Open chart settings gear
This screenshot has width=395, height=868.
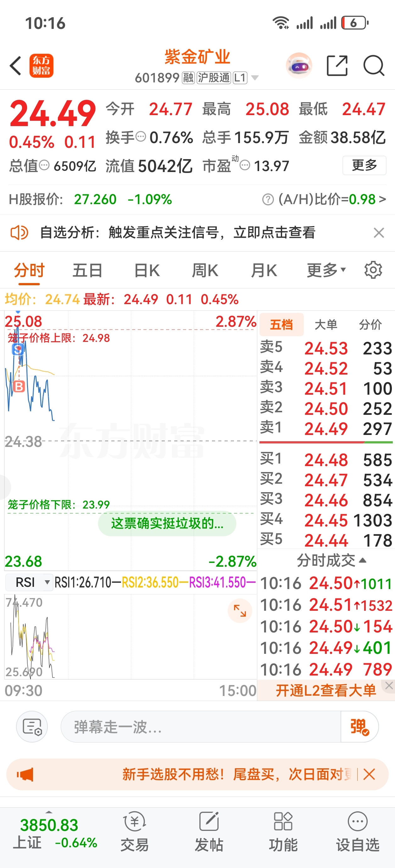coord(373,270)
